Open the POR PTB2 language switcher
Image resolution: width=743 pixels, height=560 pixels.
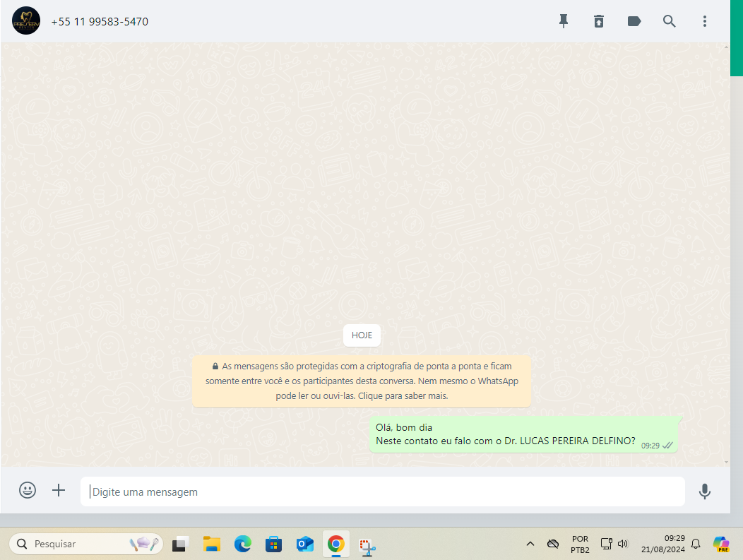[580, 544]
